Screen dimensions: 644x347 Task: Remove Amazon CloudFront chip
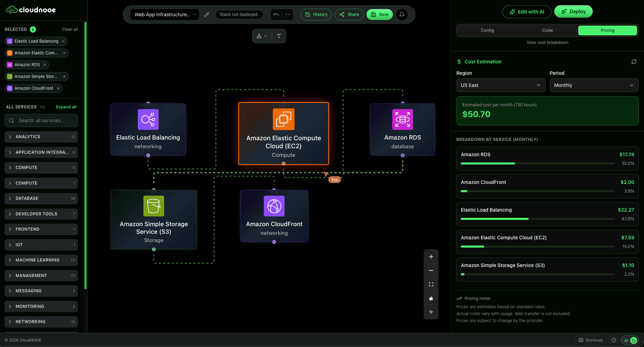[58, 88]
